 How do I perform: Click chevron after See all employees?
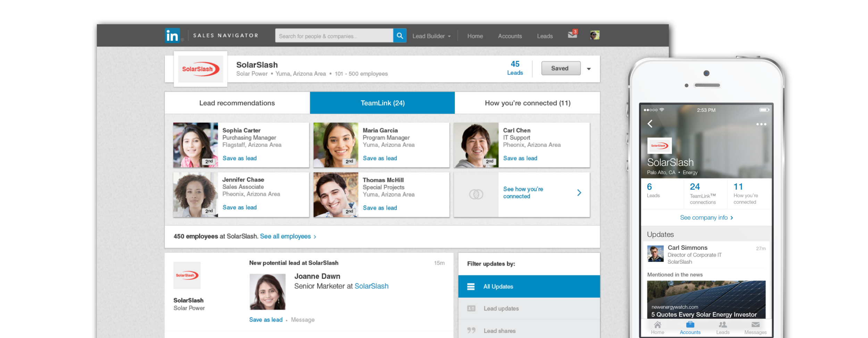pos(315,237)
